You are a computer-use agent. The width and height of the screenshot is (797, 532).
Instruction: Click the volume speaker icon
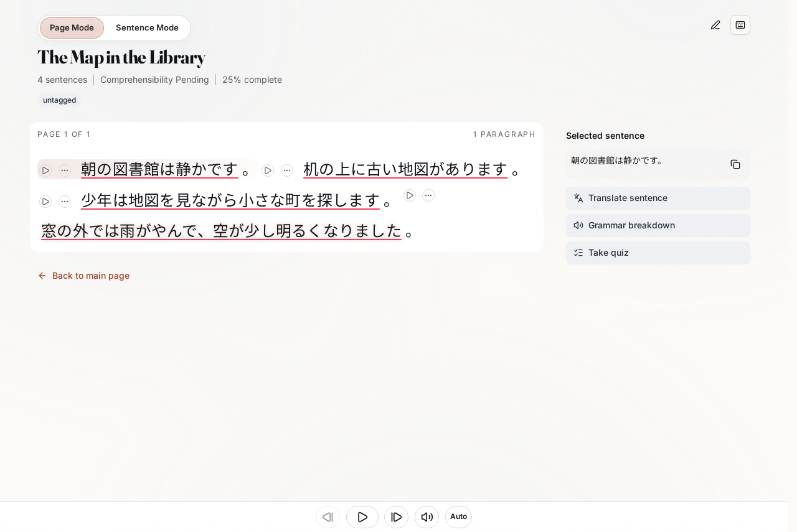tap(427, 517)
